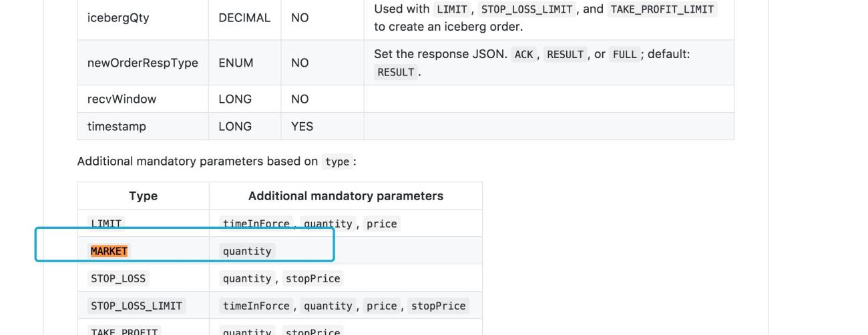This screenshot has width=868, height=335.
Task: Click the Additional mandatory parameters column header
Action: (x=346, y=196)
